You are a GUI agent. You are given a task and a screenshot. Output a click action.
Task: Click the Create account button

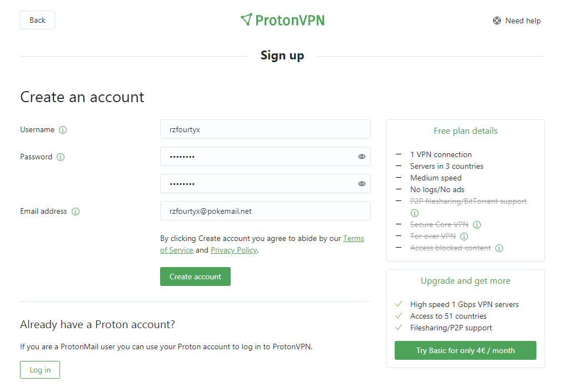[x=195, y=277]
